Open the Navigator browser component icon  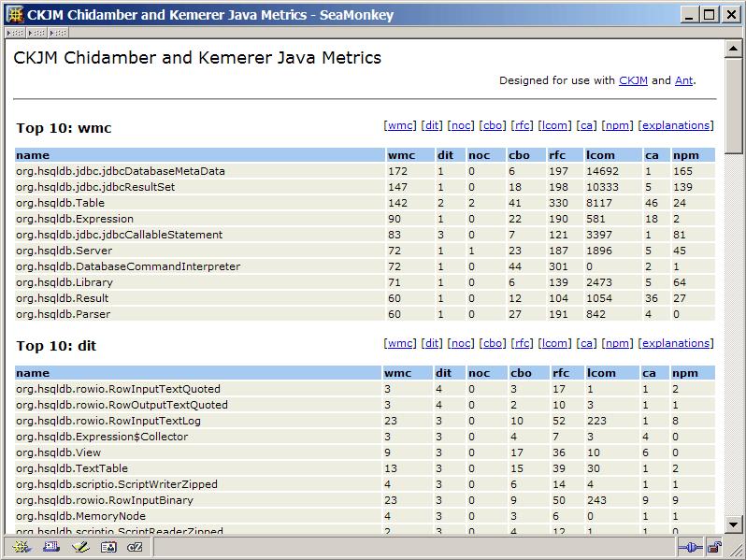[21, 547]
